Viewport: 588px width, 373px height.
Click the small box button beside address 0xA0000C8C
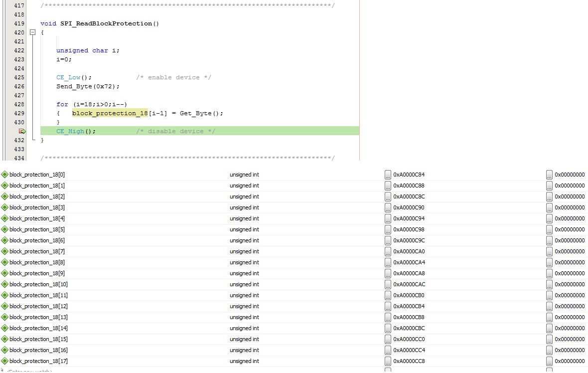click(388, 196)
